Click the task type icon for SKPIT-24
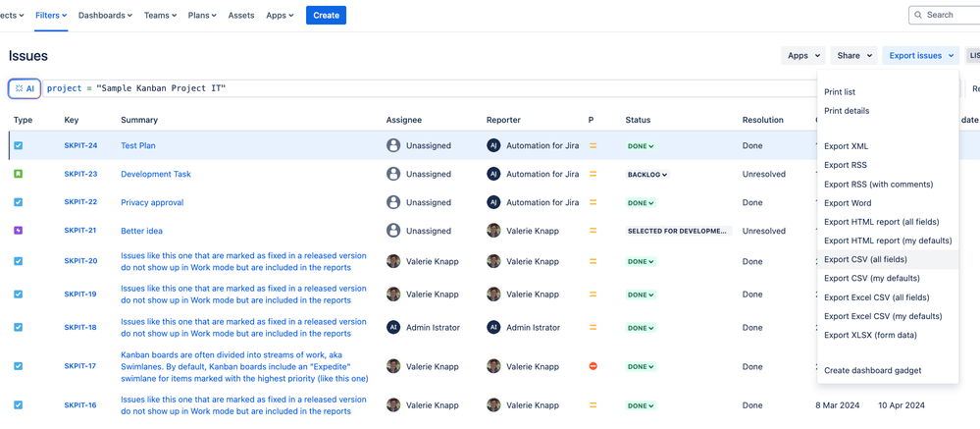Screen dimensions: 980x429 [x=18, y=146]
